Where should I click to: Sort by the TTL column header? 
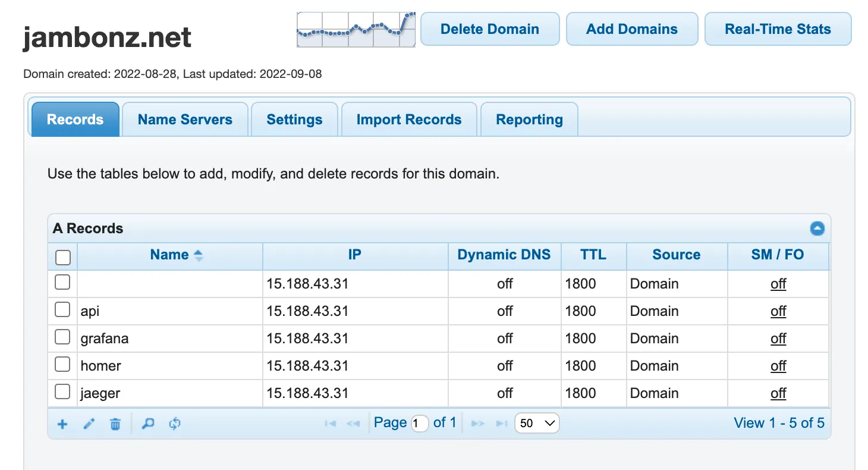pyautogui.click(x=593, y=255)
